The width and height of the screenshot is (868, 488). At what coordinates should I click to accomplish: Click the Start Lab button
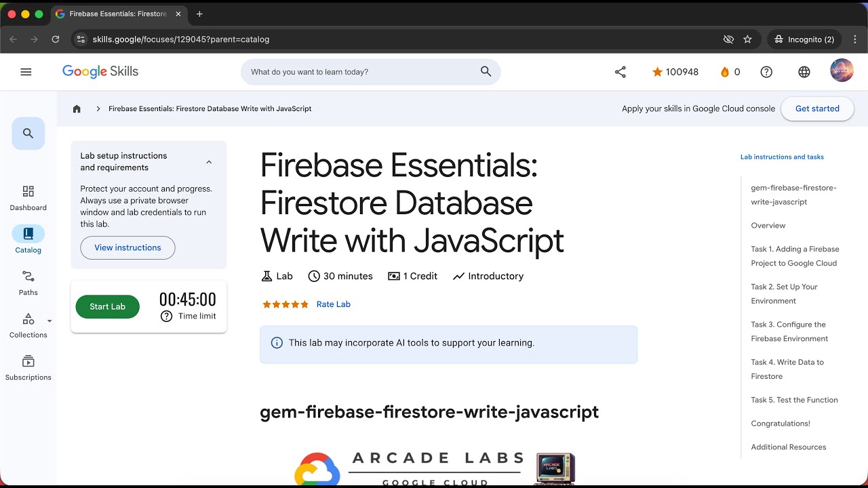(x=107, y=307)
